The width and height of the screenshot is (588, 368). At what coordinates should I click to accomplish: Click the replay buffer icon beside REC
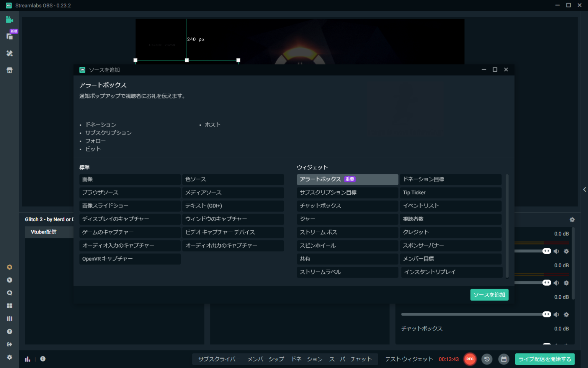pyautogui.click(x=487, y=359)
